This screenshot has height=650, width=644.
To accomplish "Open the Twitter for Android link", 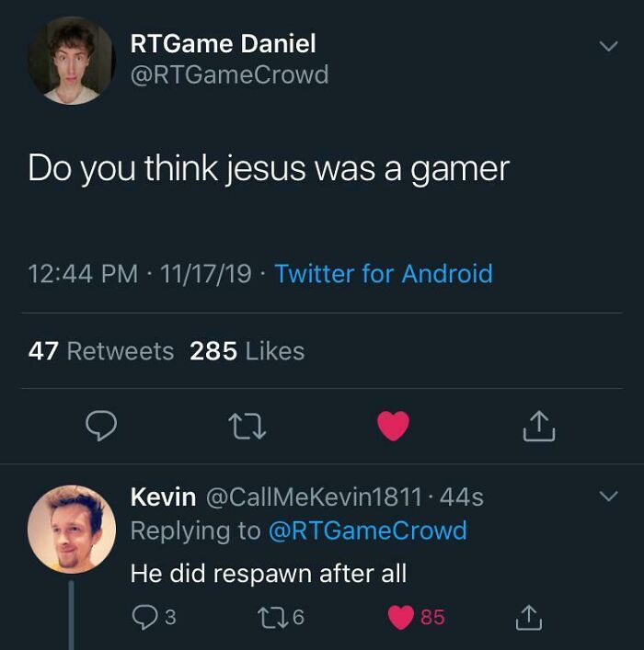I will [x=383, y=274].
